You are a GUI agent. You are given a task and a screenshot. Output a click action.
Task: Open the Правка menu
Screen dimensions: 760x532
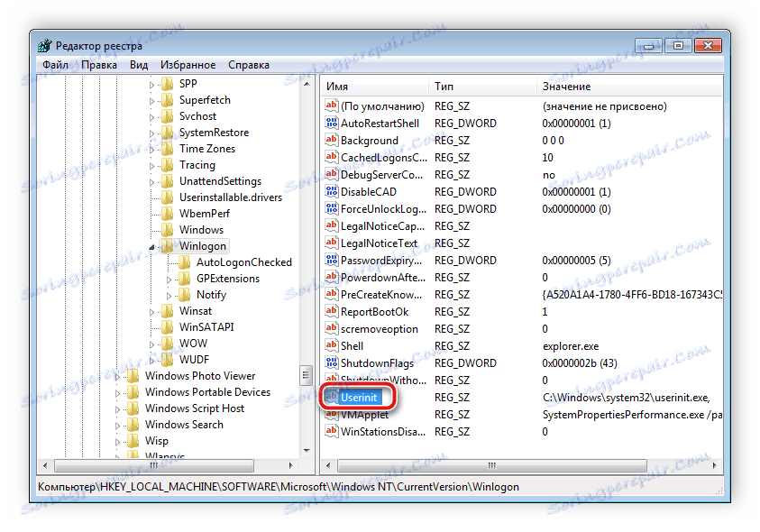pos(99,65)
